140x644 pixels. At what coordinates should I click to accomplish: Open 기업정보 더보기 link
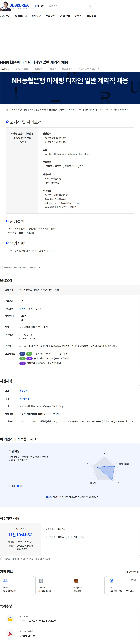132,572
